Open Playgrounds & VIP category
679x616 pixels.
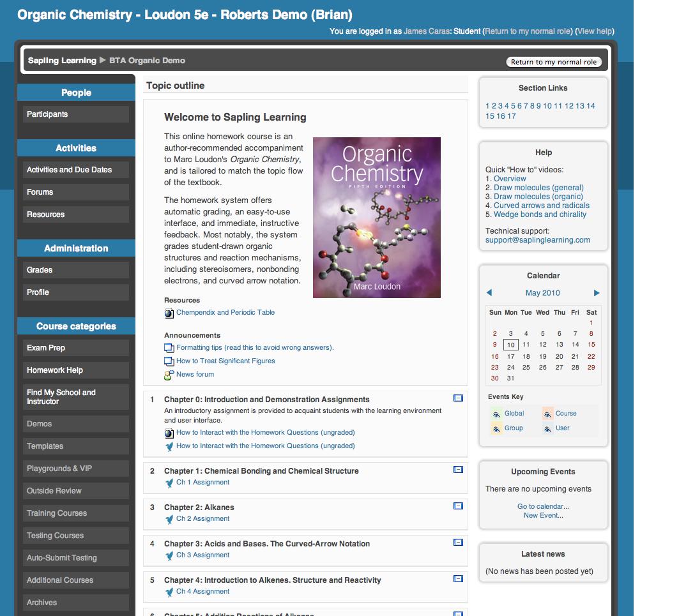pyautogui.click(x=76, y=469)
